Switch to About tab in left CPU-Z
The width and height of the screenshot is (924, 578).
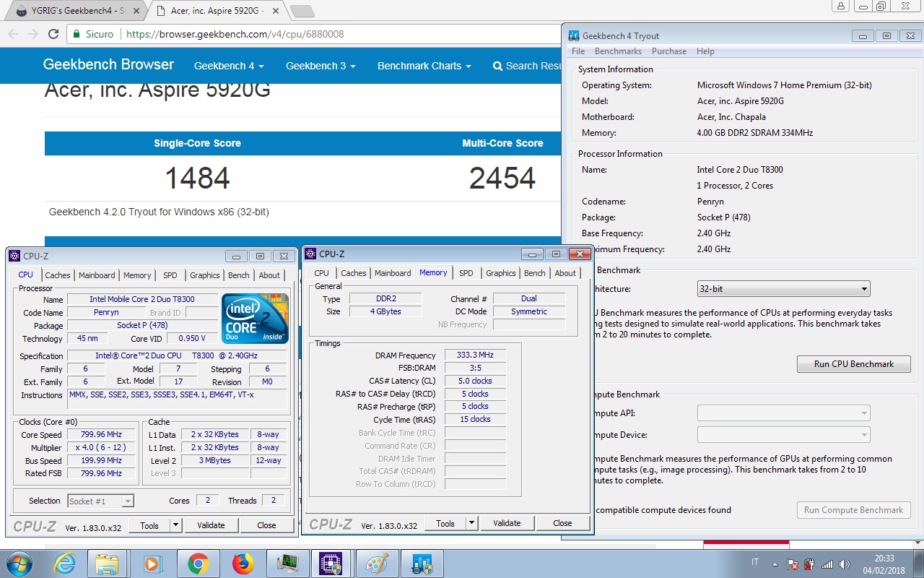[269, 275]
